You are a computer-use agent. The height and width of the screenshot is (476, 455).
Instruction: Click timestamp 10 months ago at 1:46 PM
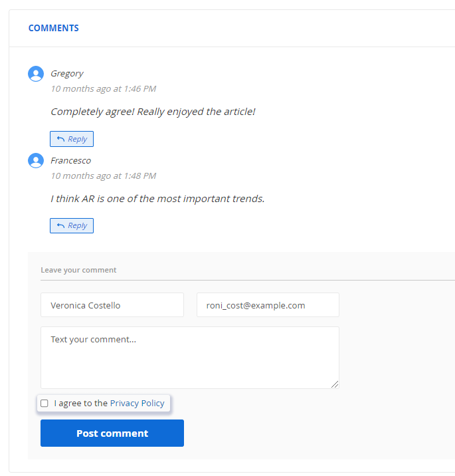pyautogui.click(x=103, y=89)
